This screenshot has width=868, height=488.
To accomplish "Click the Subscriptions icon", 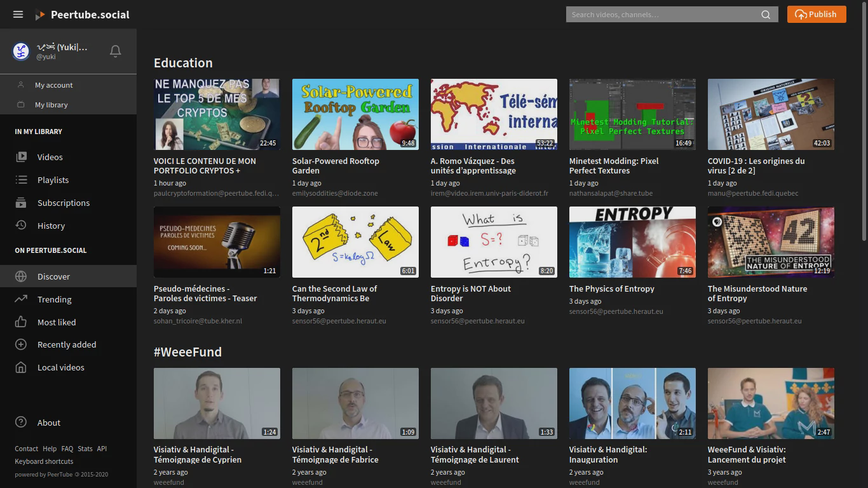I will click(x=21, y=203).
